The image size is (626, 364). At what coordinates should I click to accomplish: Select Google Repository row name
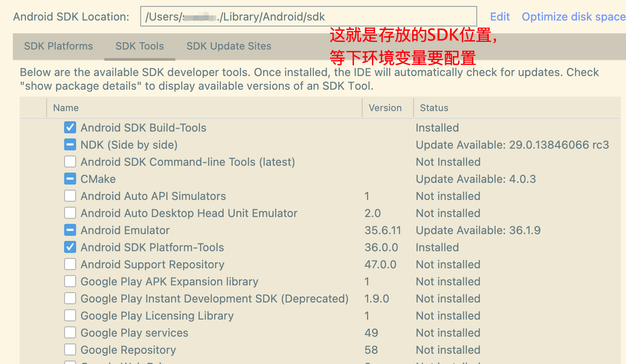point(128,350)
